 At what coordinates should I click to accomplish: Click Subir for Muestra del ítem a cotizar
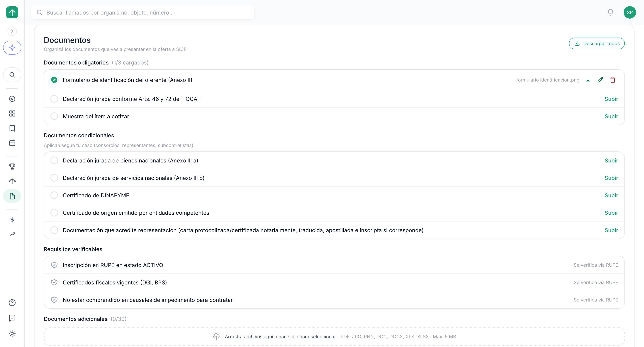coord(611,116)
